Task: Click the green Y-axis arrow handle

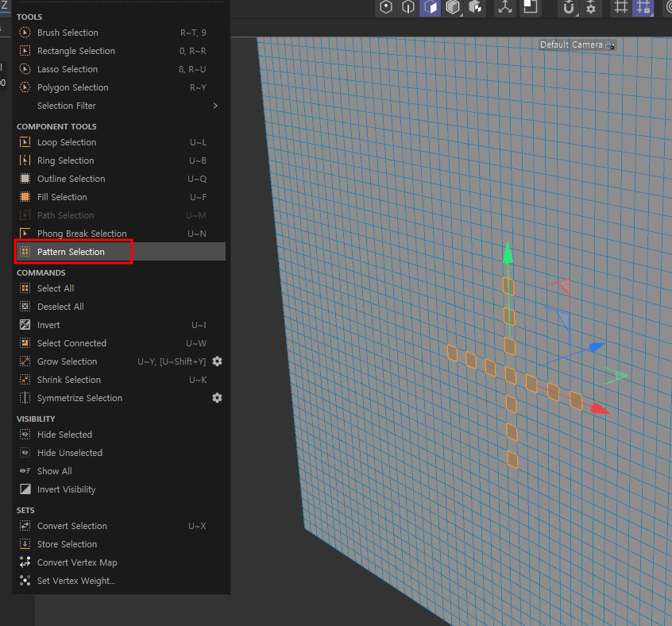Action: [x=508, y=253]
